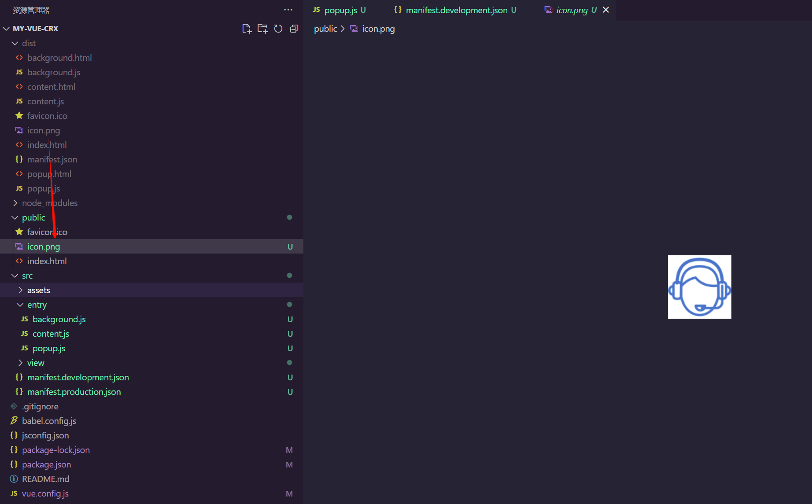Switch to the popup.js editor tab
This screenshot has height=504, width=812.
tap(340, 10)
